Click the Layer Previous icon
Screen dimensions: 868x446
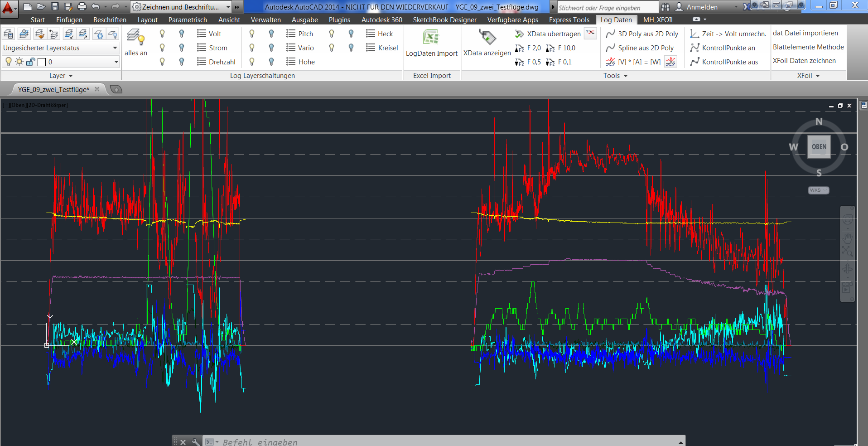point(54,34)
